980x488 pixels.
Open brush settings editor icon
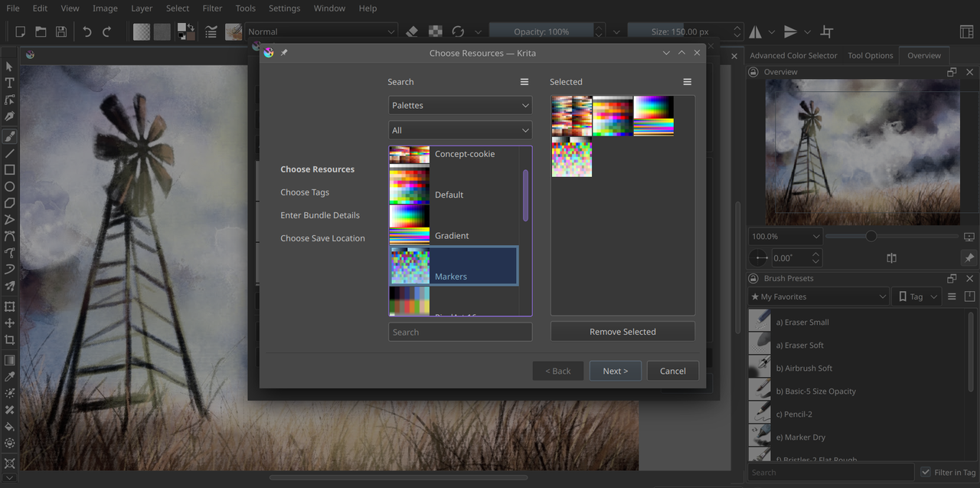[211, 31]
